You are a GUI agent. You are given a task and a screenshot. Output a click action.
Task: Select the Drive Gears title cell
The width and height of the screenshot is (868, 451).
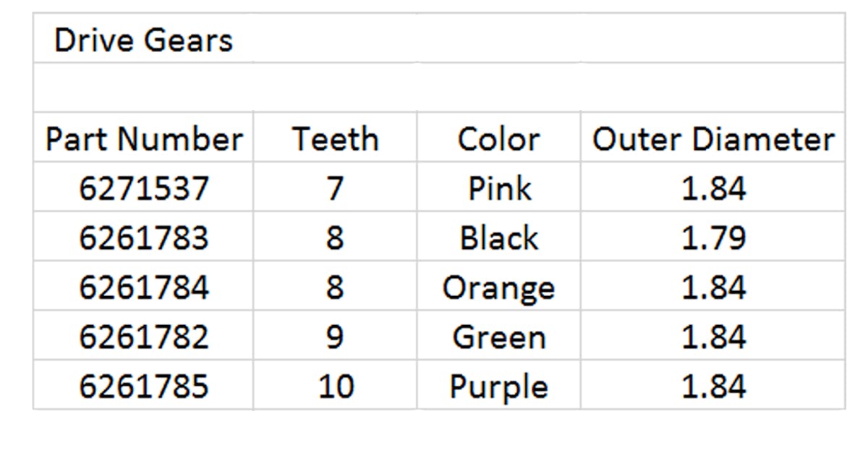(143, 41)
